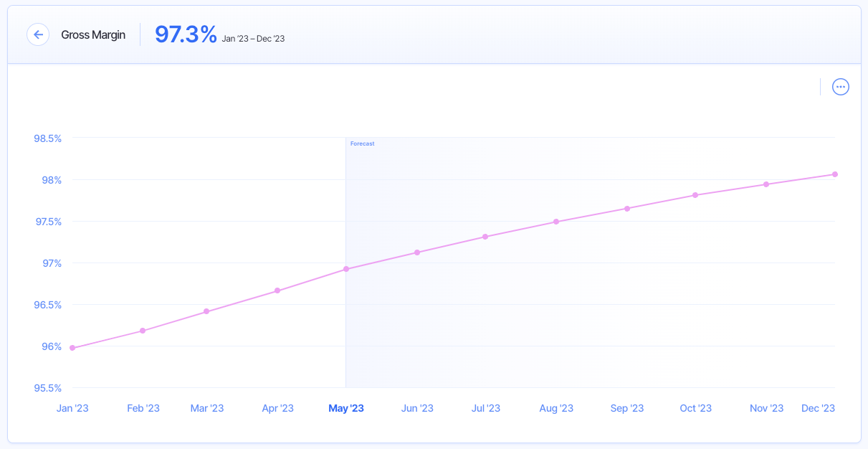Select the Jan '23 data point
The height and width of the screenshot is (449, 868).
(72, 348)
